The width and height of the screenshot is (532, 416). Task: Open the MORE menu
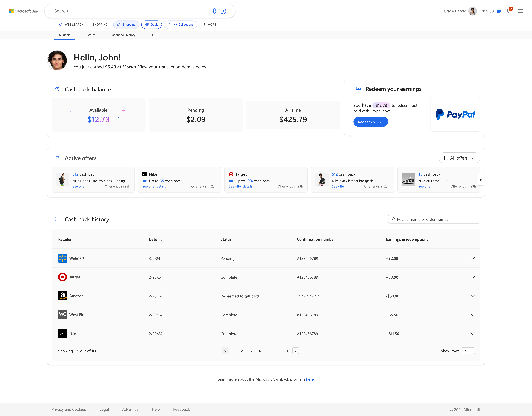(210, 25)
